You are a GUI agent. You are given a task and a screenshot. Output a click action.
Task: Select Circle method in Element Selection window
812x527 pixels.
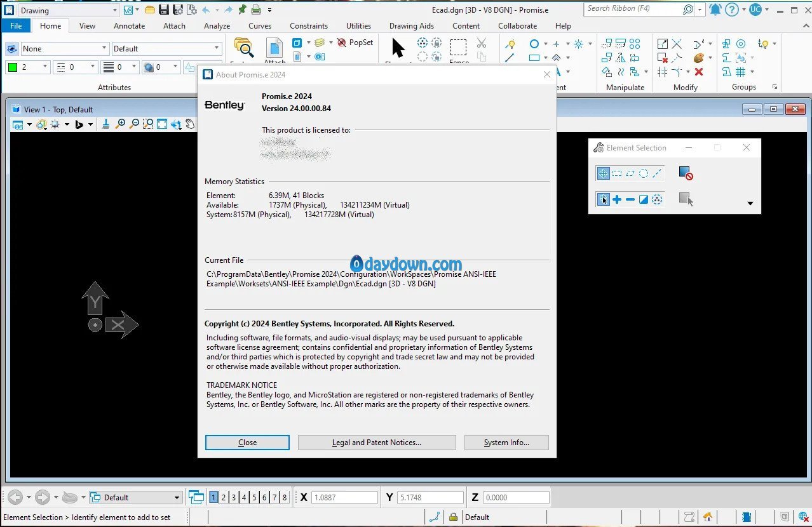tap(644, 173)
